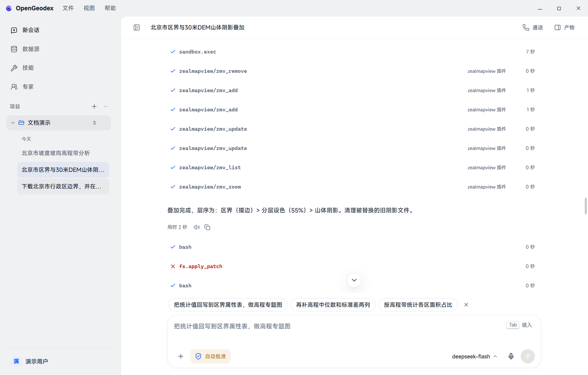588x375 pixels.
Task: Open the 技能 skills page
Action: (22, 68)
